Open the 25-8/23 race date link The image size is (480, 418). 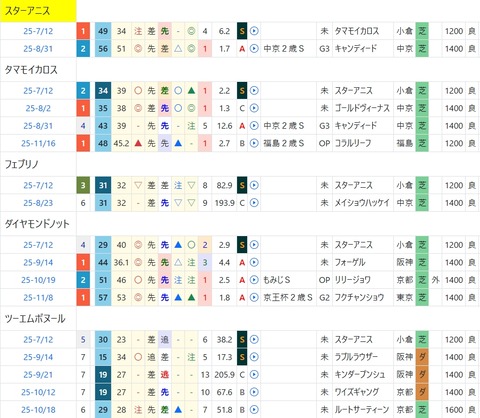pyautogui.click(x=38, y=203)
